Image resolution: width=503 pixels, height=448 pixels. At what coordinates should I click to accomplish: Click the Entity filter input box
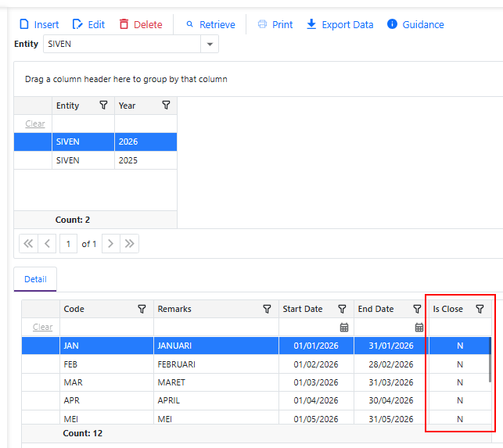click(x=84, y=124)
